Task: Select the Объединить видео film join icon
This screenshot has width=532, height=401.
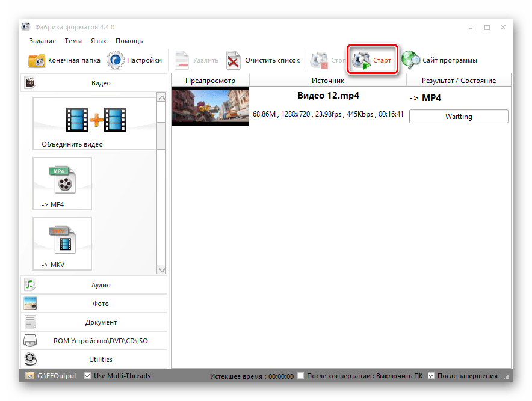Action: pos(96,120)
